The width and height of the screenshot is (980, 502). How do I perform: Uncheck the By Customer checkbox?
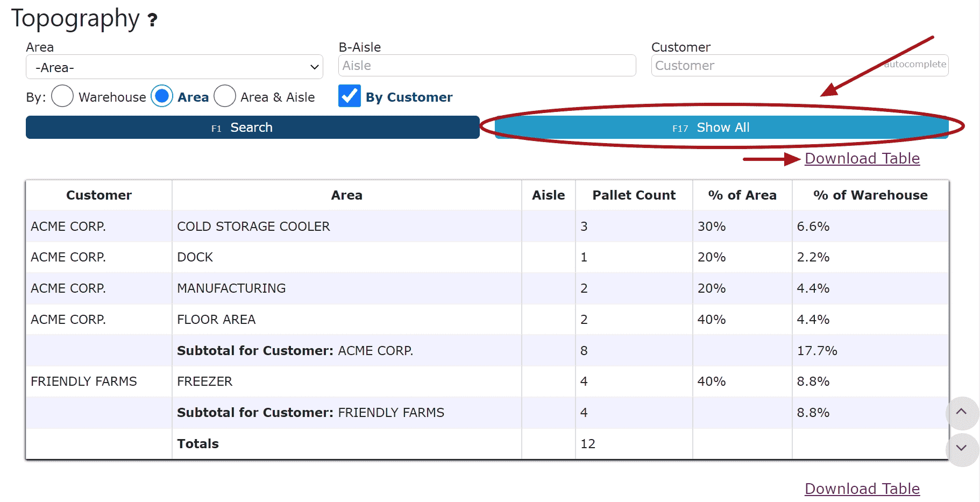point(350,96)
